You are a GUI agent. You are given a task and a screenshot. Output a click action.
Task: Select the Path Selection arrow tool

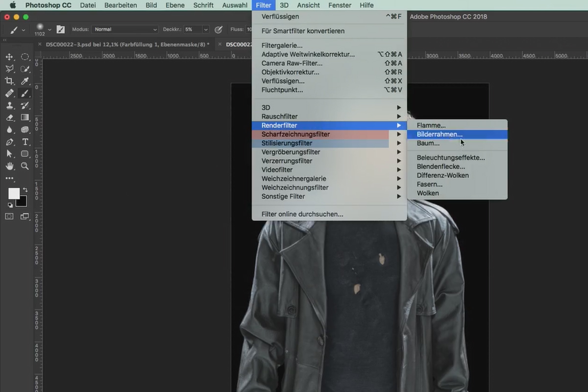click(x=9, y=154)
